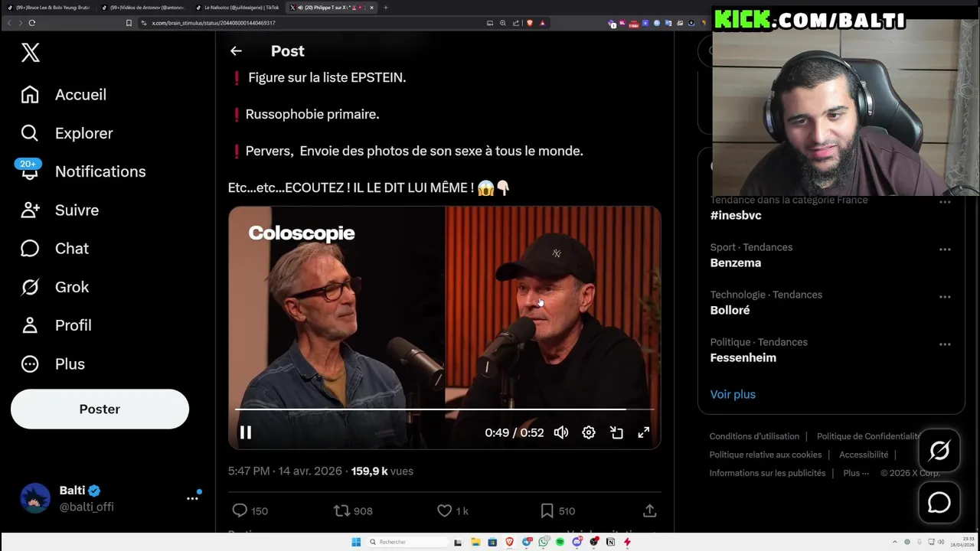The width and height of the screenshot is (980, 551).
Task: Like the post with 1 k likes
Action: click(452, 510)
